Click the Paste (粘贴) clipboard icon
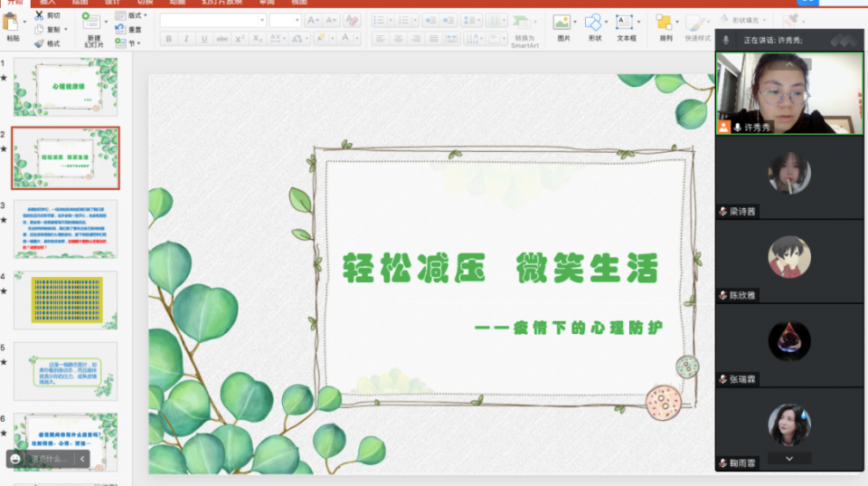This screenshot has width=868, height=486. (12, 22)
